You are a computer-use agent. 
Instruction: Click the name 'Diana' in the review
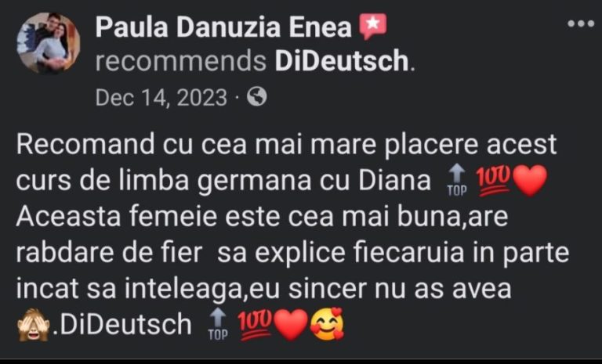pos(395,180)
